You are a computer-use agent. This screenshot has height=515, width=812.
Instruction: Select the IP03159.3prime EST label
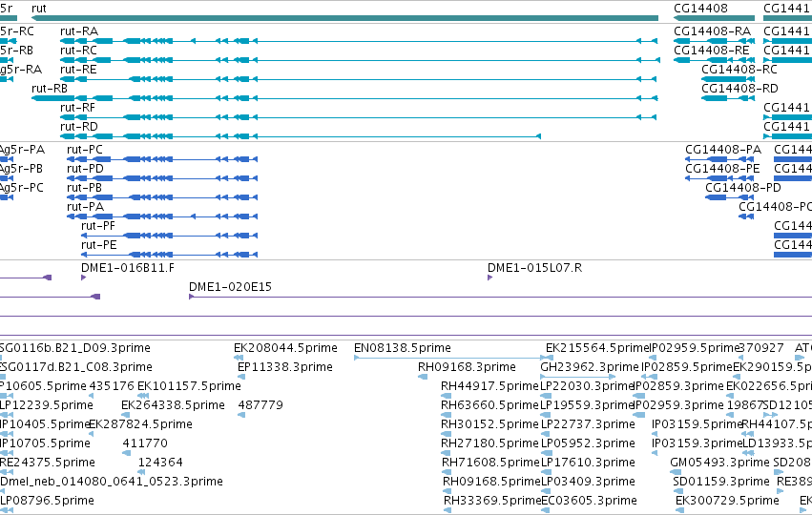click(697, 443)
